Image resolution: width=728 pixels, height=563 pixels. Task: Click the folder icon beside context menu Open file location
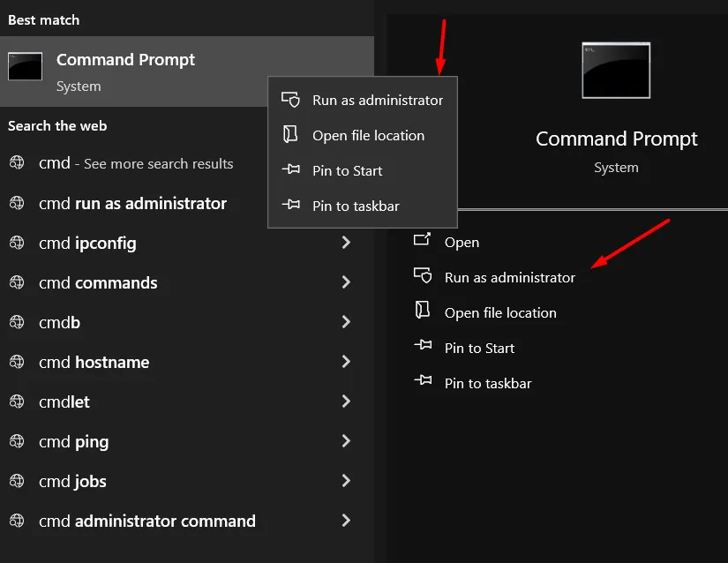tap(290, 135)
